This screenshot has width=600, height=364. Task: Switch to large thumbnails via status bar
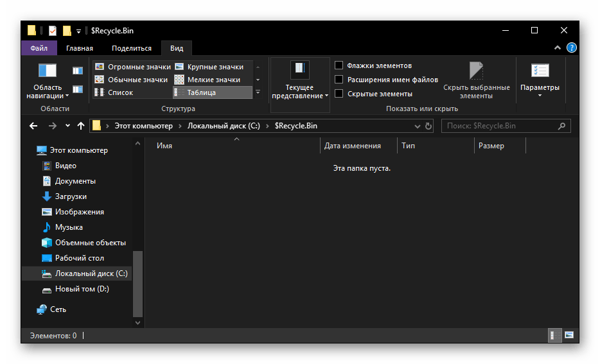pos(569,335)
